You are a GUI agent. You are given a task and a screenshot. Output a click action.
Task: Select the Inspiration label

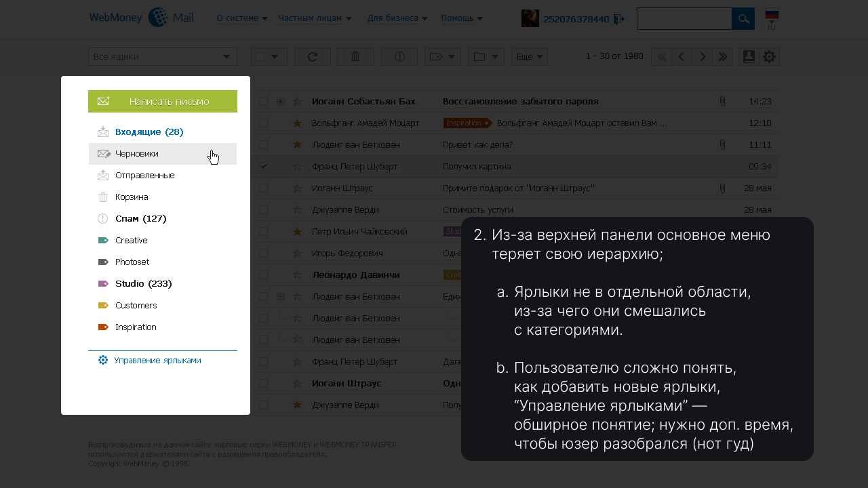(163, 327)
